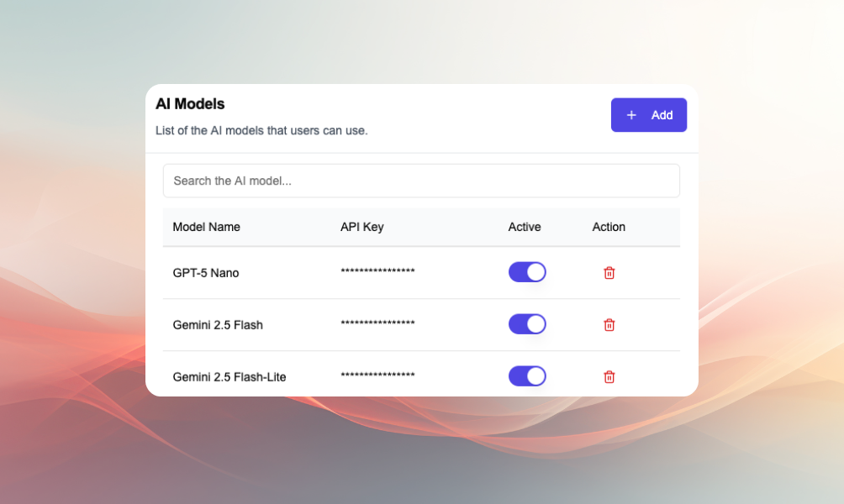Remove Gemini 2.5 Flash-Lite using trash icon
Screen dimensions: 844x504
(609, 377)
